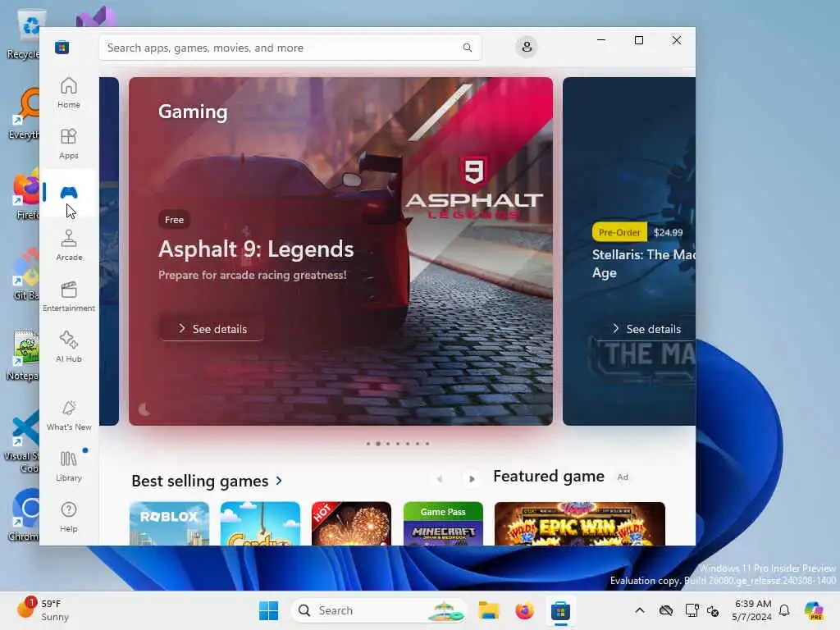Select Visual Studio Code desktop shortcut
840x630 pixels.
pyautogui.click(x=21, y=442)
